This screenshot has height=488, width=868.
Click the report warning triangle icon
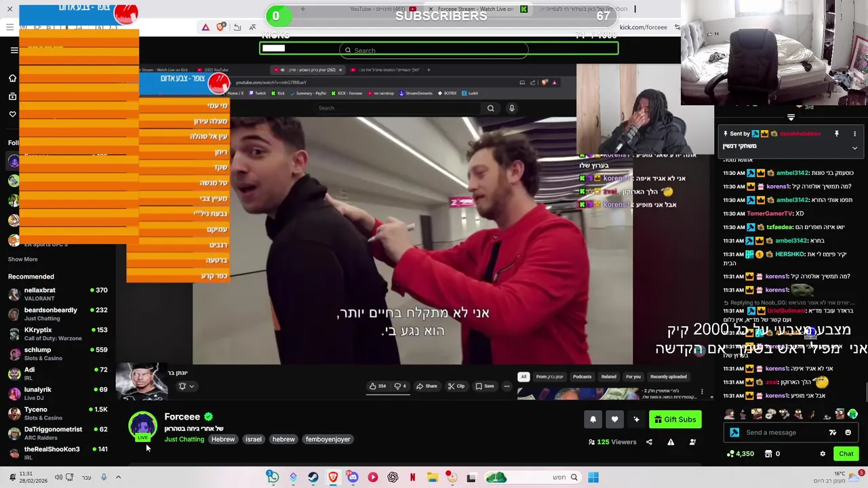point(671,442)
